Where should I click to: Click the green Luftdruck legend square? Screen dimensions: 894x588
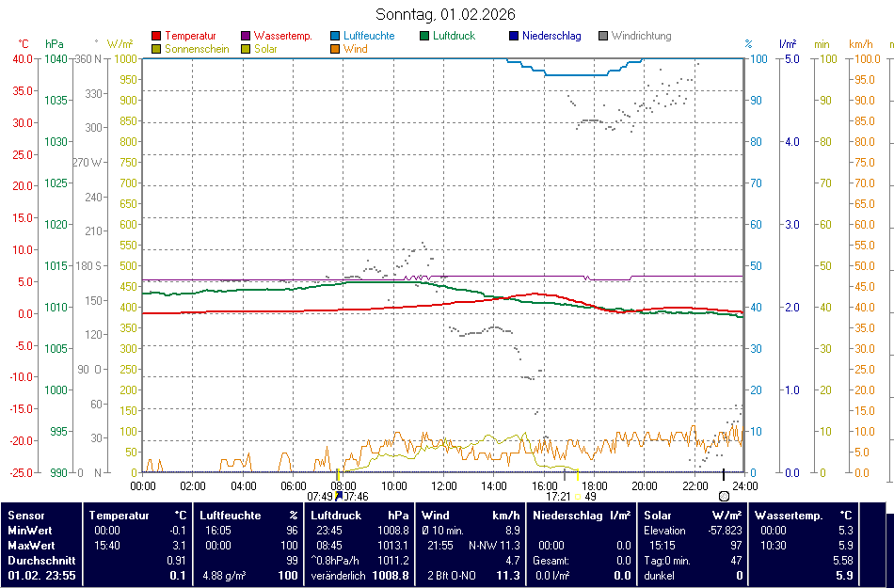(x=424, y=37)
